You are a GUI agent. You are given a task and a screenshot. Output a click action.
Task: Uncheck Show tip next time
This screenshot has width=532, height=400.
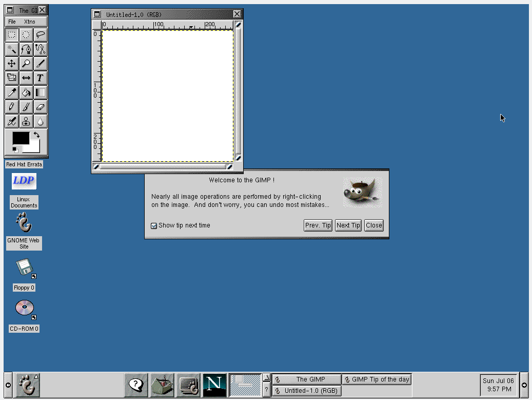coord(154,225)
